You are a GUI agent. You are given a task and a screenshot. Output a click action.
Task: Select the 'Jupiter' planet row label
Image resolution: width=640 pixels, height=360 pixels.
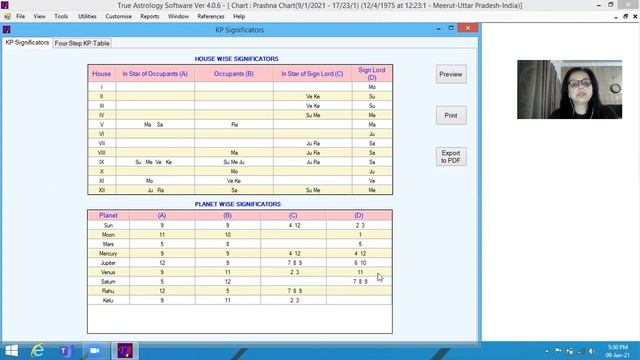pos(108,263)
